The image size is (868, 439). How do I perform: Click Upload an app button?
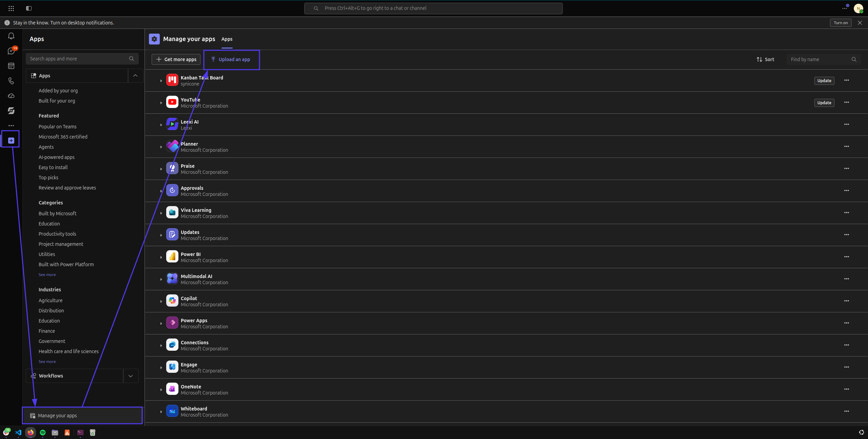[231, 59]
